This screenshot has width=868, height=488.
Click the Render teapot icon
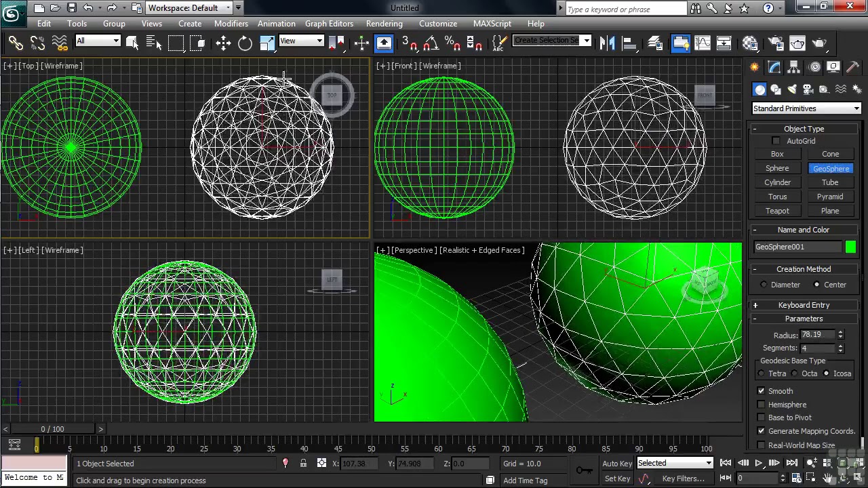[820, 43]
